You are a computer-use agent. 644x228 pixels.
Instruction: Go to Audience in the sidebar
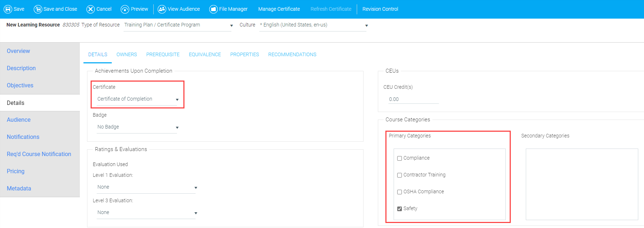pos(19,120)
